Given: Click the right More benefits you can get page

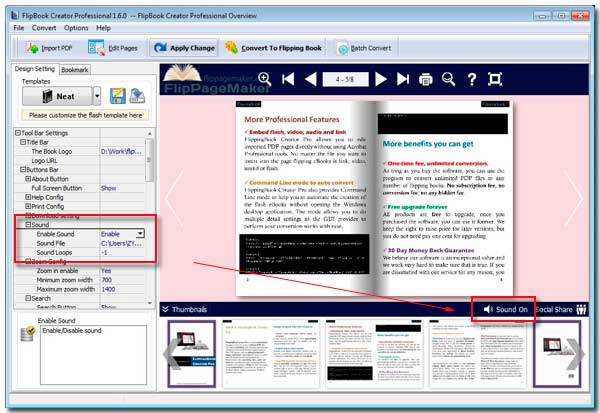Looking at the screenshot, I should (443, 198).
